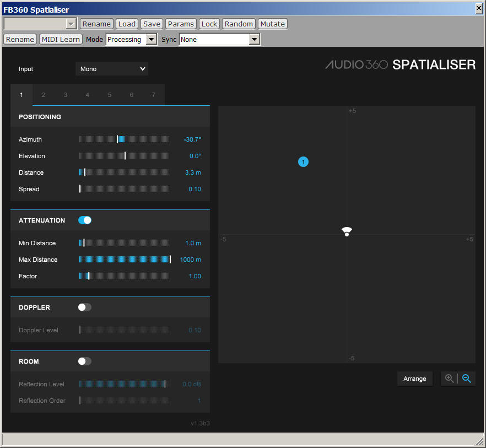Screen dimensions: 486x448
Task: Click the top-row Rename preset button
Action: click(96, 24)
